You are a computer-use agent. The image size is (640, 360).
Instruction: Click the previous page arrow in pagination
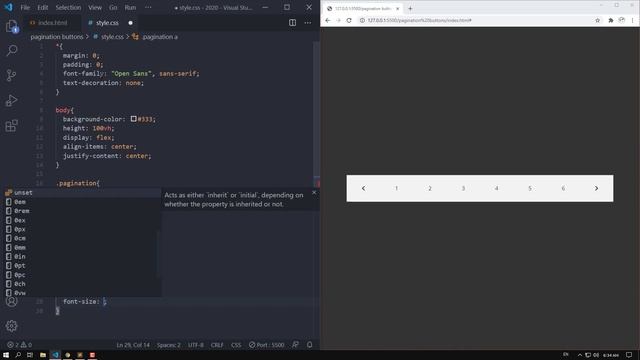pyautogui.click(x=363, y=188)
